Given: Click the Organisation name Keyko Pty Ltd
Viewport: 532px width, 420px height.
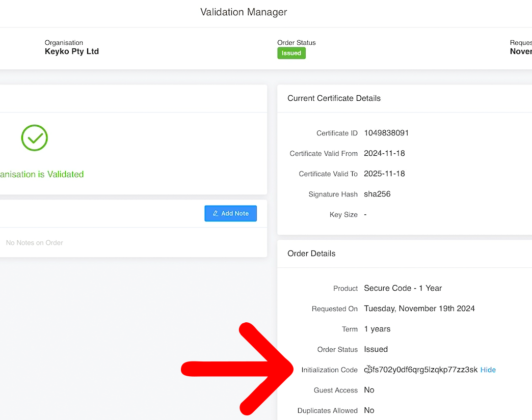Looking at the screenshot, I should (71, 51).
